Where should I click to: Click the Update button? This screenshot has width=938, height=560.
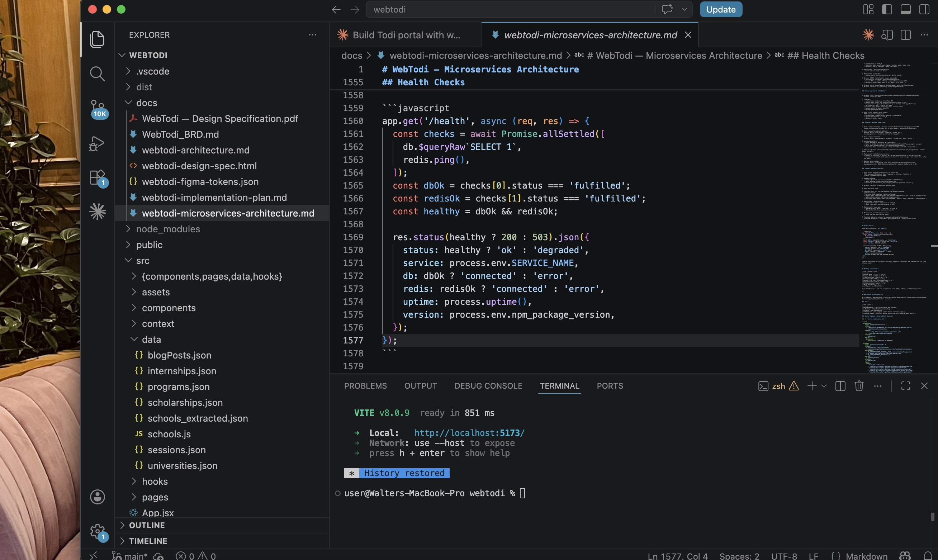[720, 9]
